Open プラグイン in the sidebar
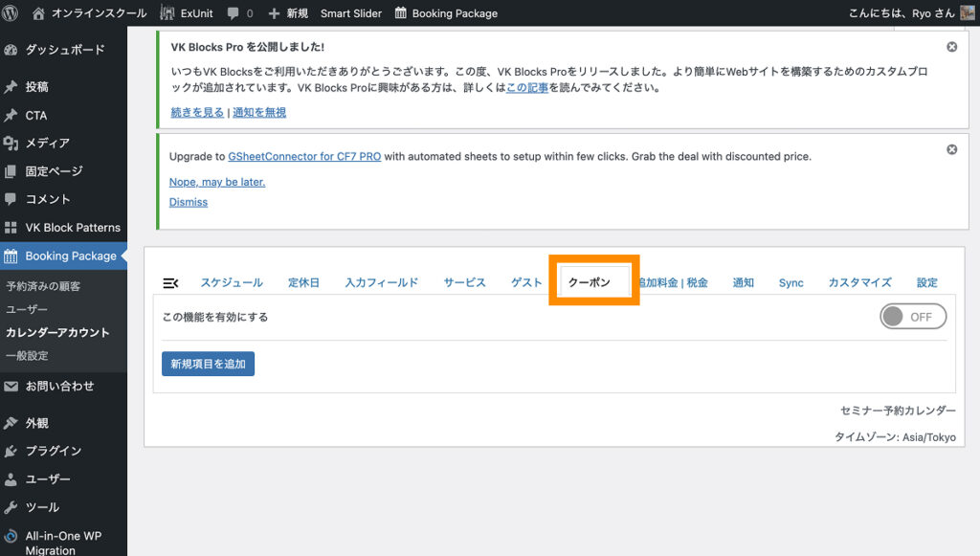980x556 pixels. [54, 451]
